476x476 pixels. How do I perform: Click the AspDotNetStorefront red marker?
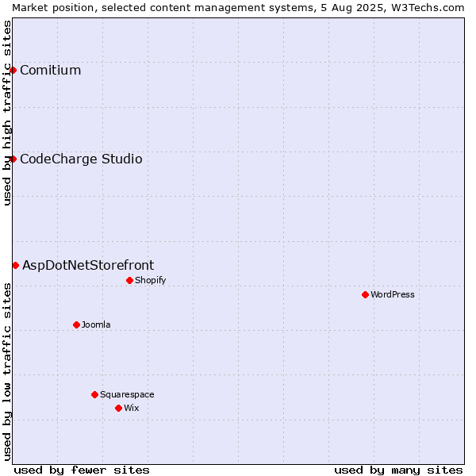click(x=16, y=266)
